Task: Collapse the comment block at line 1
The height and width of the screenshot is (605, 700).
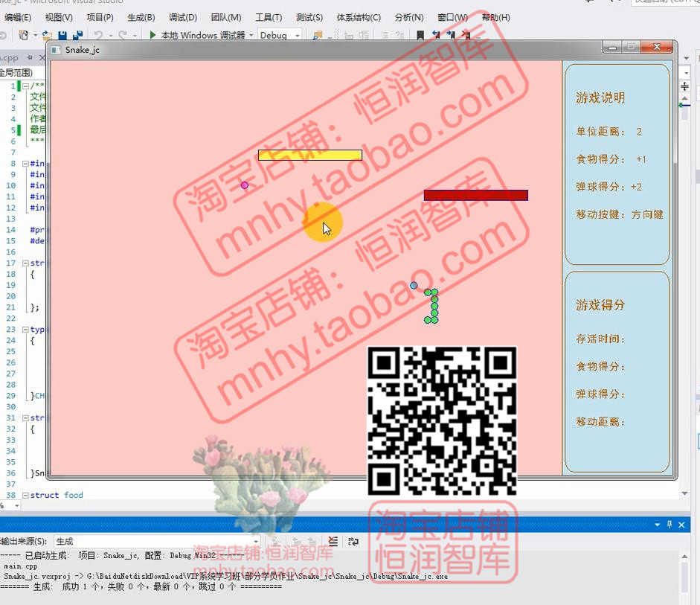Action: pyautogui.click(x=26, y=86)
